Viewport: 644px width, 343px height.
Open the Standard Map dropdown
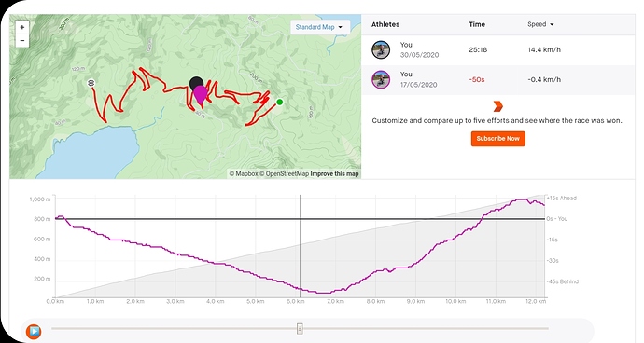point(320,27)
